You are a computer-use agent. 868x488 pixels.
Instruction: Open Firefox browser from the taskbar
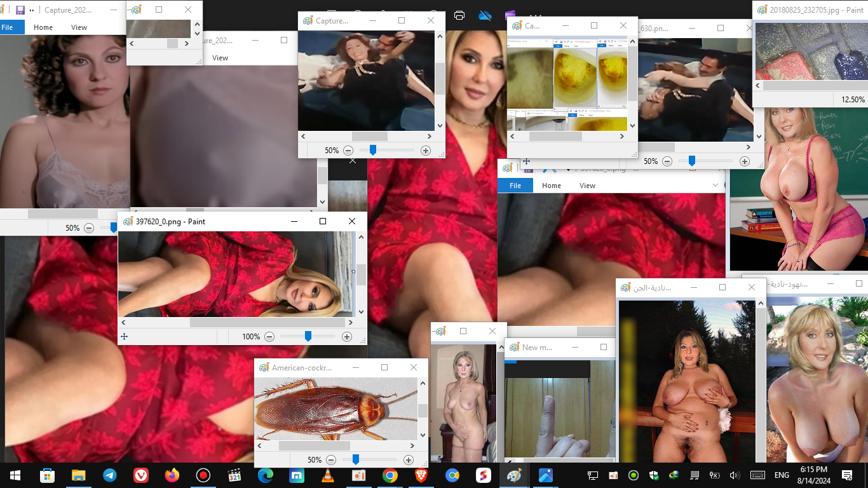[172, 475]
